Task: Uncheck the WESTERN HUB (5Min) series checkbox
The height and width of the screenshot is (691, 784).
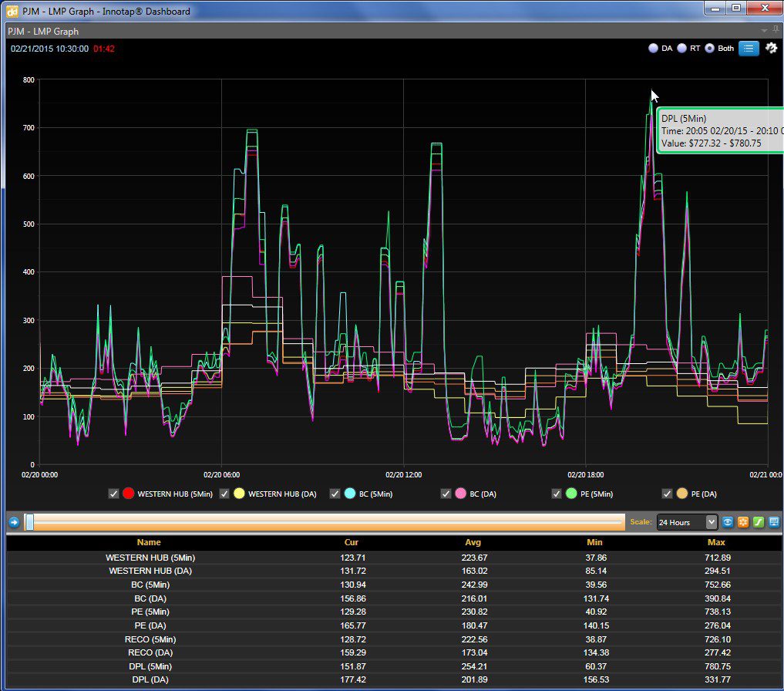Action: (113, 494)
